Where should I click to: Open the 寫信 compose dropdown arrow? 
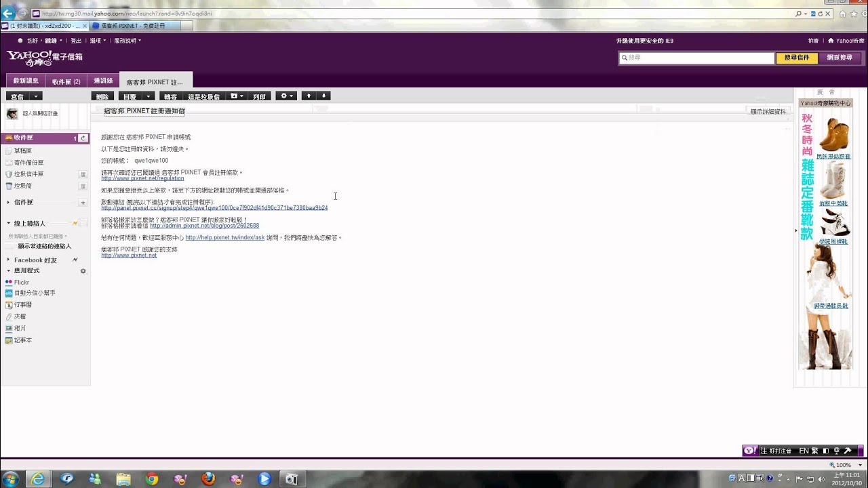pyautogui.click(x=37, y=96)
